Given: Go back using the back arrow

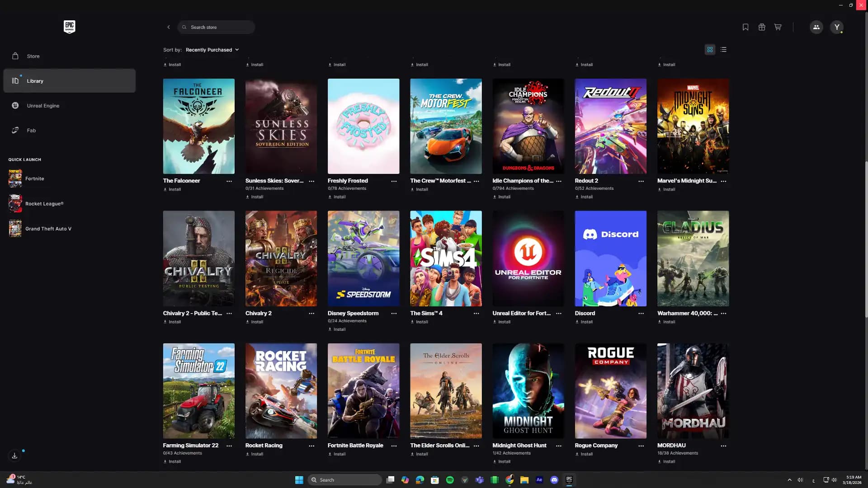Looking at the screenshot, I should tap(169, 27).
